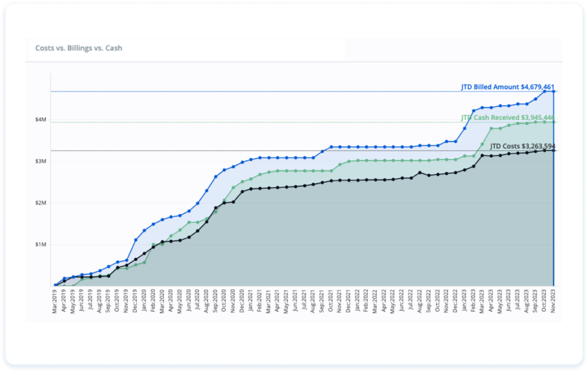Click the Oct:2022 x-axis label
This screenshot has width=588, height=372.
[437, 301]
